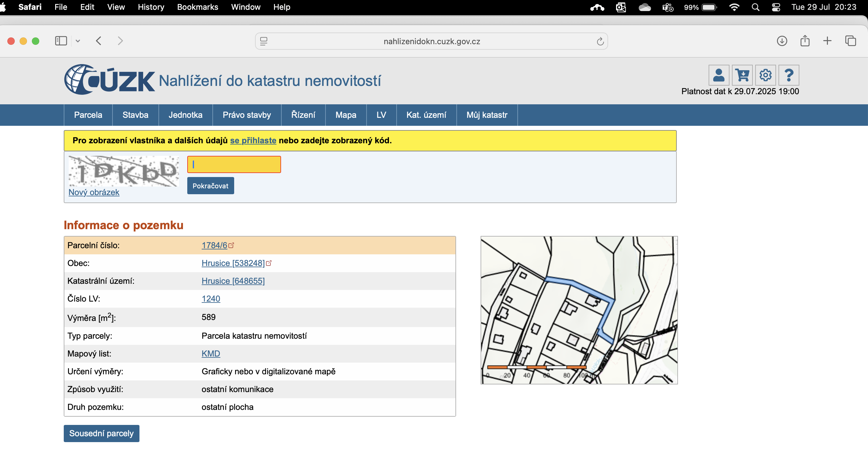Show tab overview in Safari
The width and height of the screenshot is (868, 451).
(x=850, y=41)
